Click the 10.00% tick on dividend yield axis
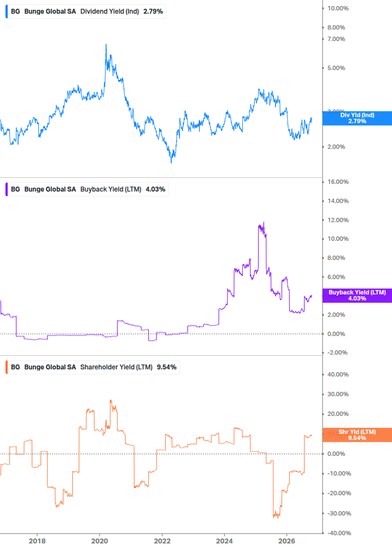 coord(338,8)
